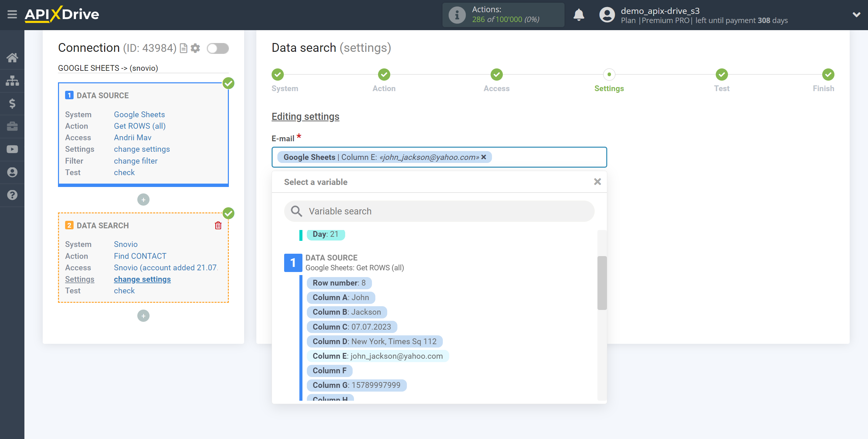Viewport: 868px width, 439px height.
Task: Click the Data Source block title
Action: click(x=103, y=96)
